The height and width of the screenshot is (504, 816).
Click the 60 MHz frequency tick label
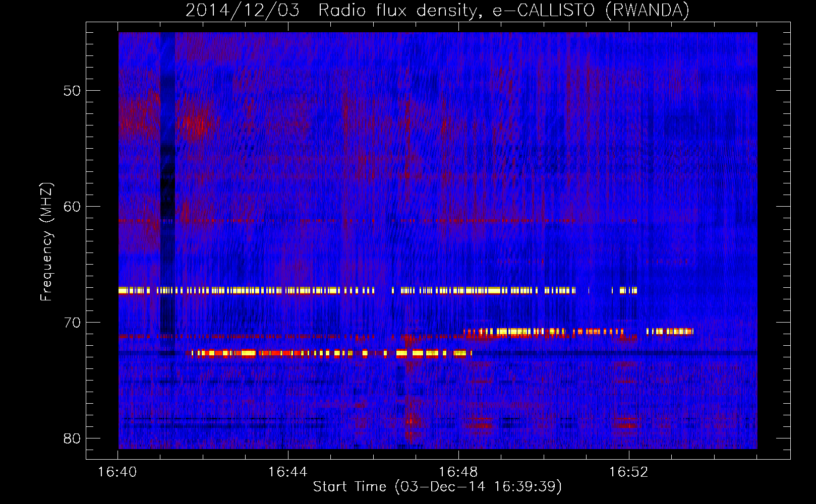tap(72, 207)
